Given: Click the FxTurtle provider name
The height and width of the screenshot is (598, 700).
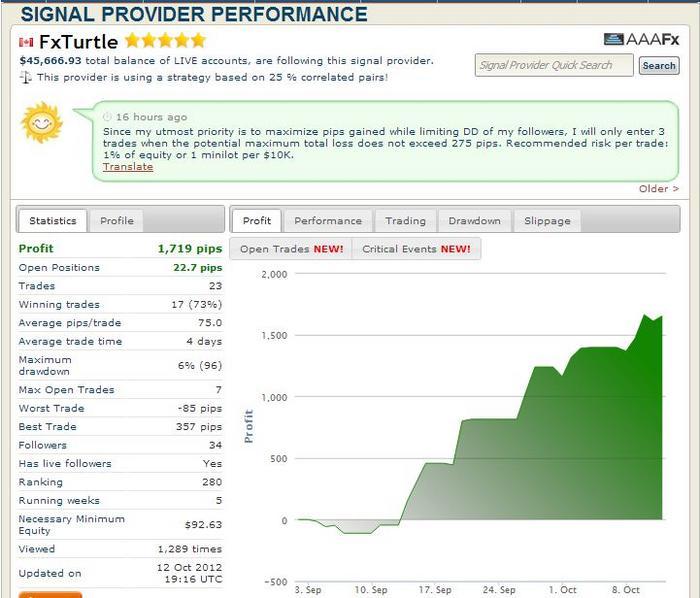Looking at the screenshot, I should (79, 42).
